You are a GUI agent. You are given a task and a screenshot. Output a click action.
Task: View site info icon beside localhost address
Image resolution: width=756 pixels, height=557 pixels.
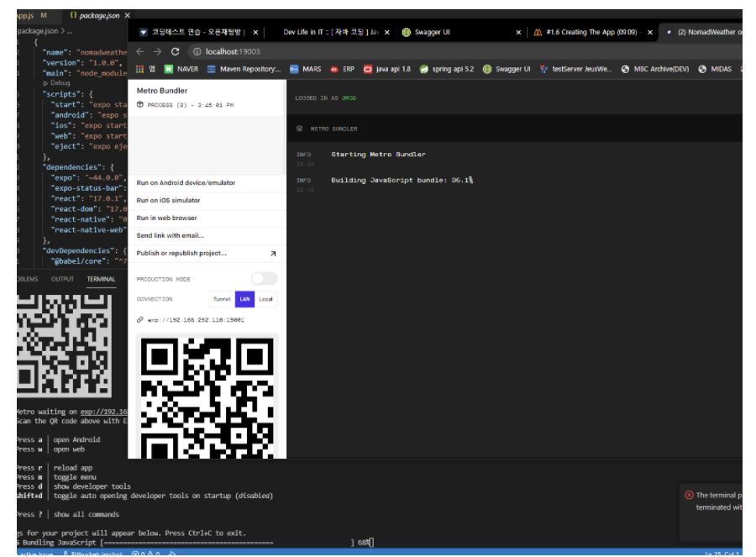click(x=197, y=51)
